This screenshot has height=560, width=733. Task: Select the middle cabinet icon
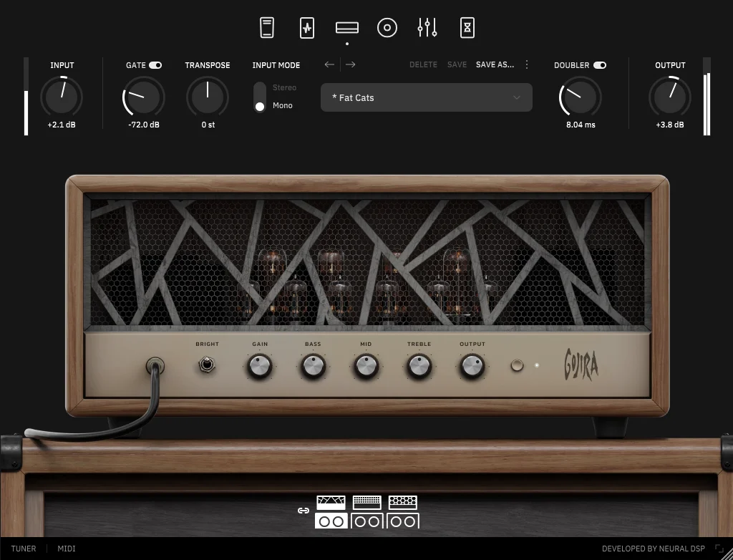367,521
